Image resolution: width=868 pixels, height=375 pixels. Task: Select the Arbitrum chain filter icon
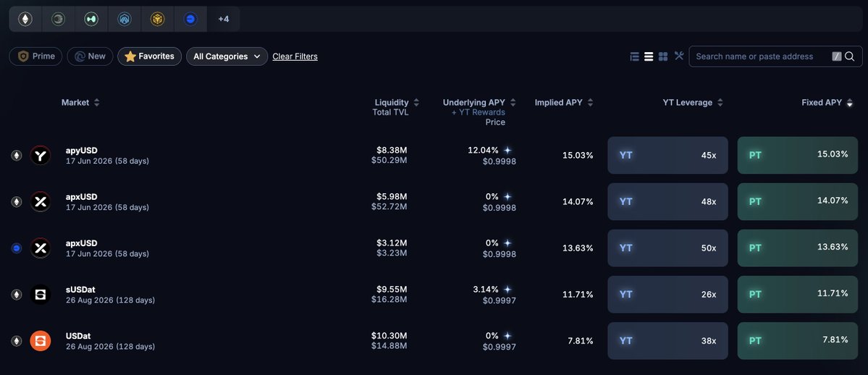click(125, 19)
